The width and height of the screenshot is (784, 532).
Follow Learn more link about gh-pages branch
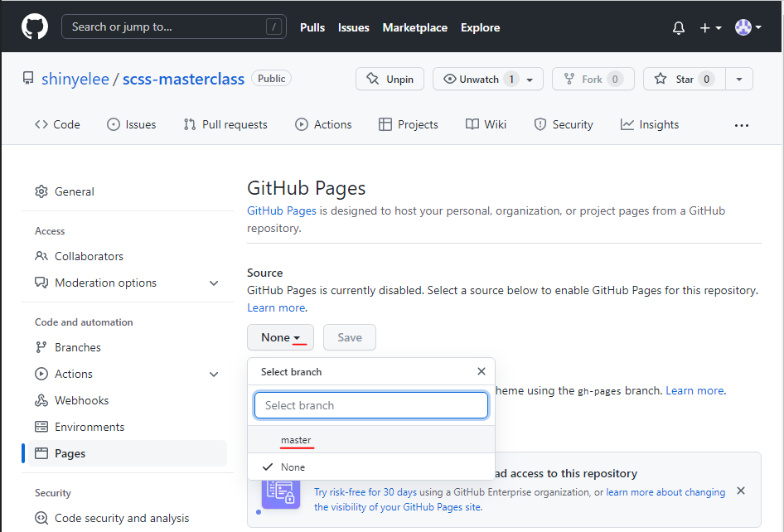pyautogui.click(x=694, y=390)
